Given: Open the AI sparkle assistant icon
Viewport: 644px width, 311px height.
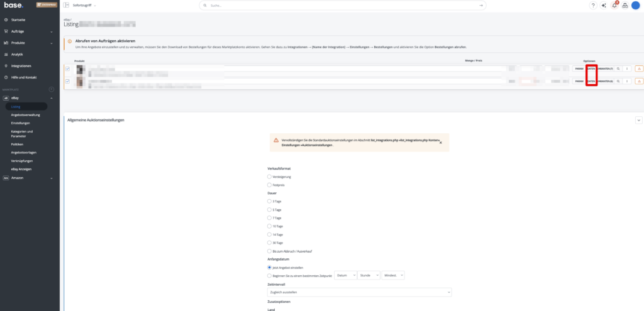Looking at the screenshot, I should click(604, 5).
